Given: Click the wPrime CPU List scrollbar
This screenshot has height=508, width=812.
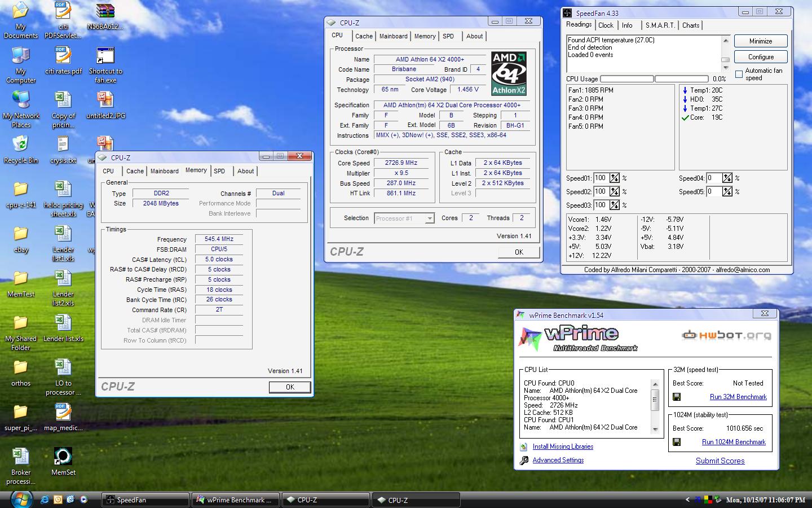Looking at the screenshot, I should pyautogui.click(x=655, y=406).
